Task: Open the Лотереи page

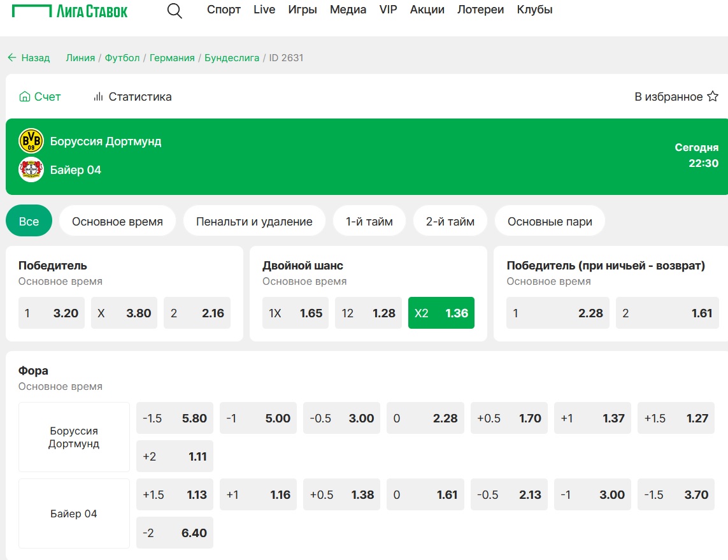Action: tap(480, 10)
